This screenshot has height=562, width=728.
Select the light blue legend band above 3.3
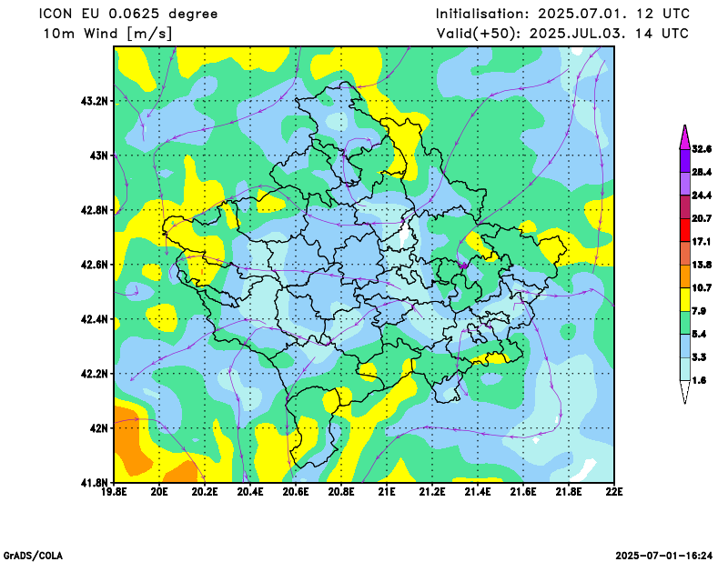pos(685,346)
